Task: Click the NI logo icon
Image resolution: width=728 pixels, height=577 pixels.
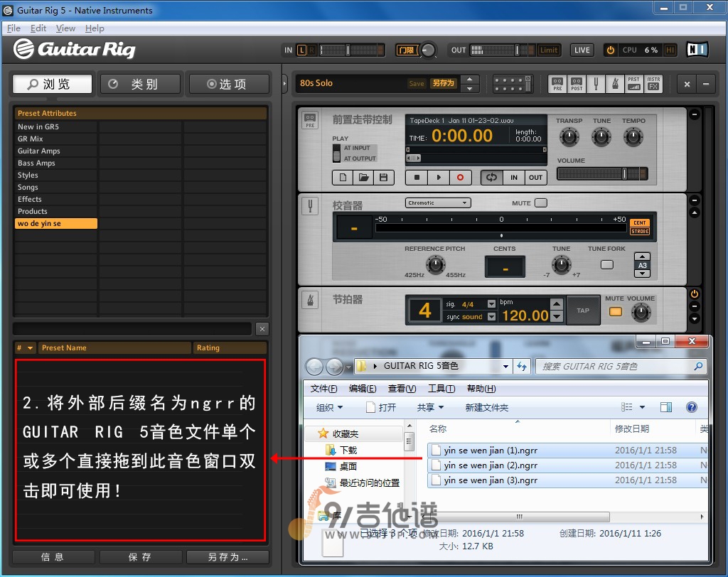Action: [x=697, y=49]
